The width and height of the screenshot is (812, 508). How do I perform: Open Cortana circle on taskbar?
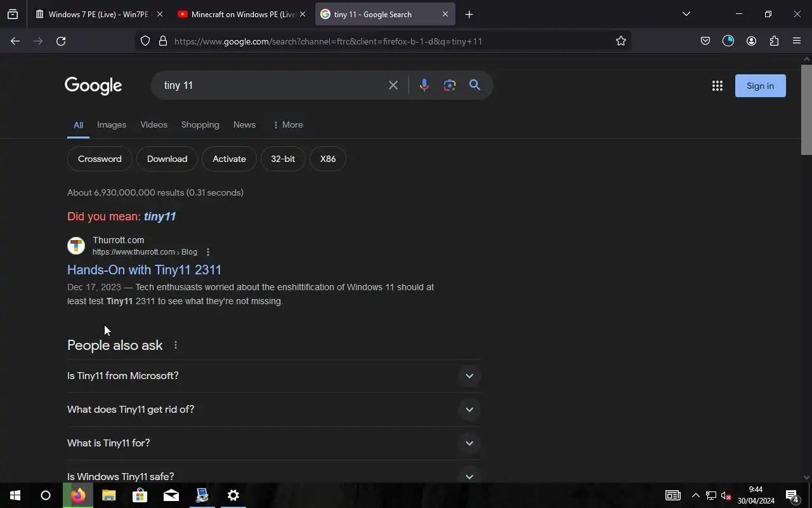pyautogui.click(x=46, y=495)
